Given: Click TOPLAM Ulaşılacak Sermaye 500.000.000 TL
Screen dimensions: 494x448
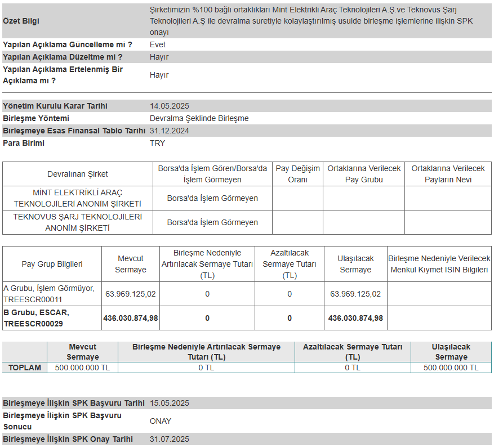Looking at the screenshot, I should tap(451, 368).
